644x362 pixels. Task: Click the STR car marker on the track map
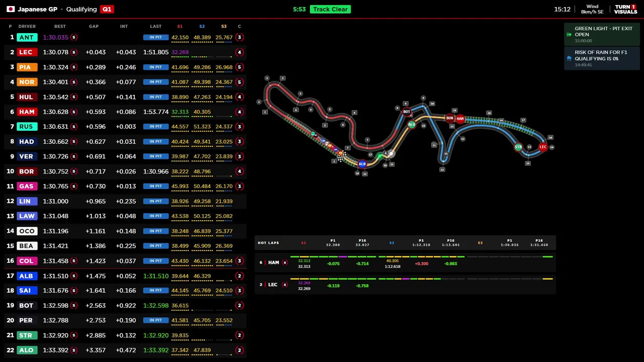click(x=518, y=147)
